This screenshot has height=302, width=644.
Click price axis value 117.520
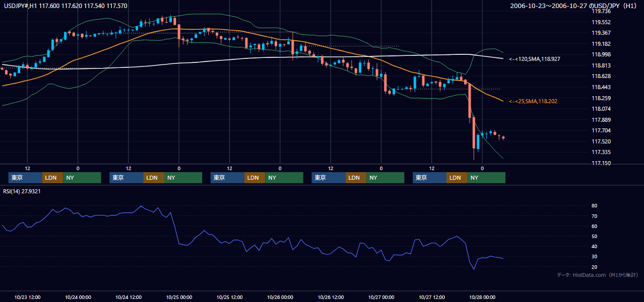pos(601,141)
